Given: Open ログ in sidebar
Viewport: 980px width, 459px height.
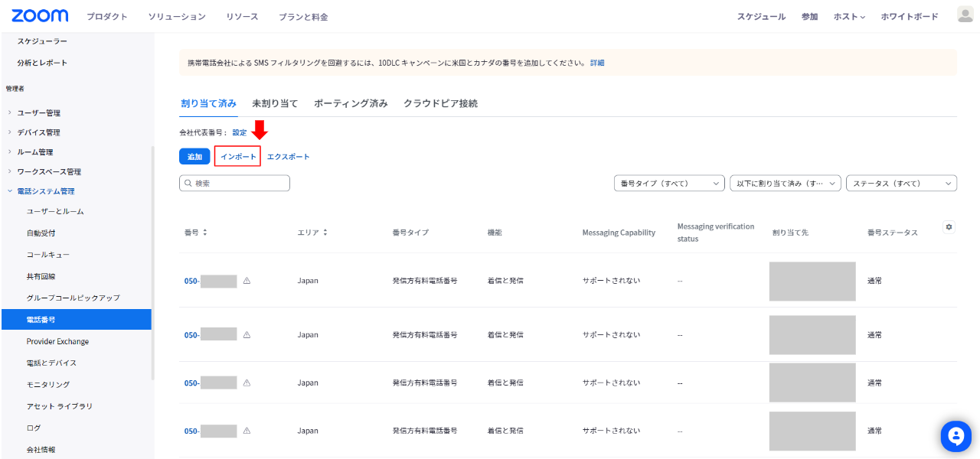Looking at the screenshot, I should pyautogui.click(x=34, y=428).
